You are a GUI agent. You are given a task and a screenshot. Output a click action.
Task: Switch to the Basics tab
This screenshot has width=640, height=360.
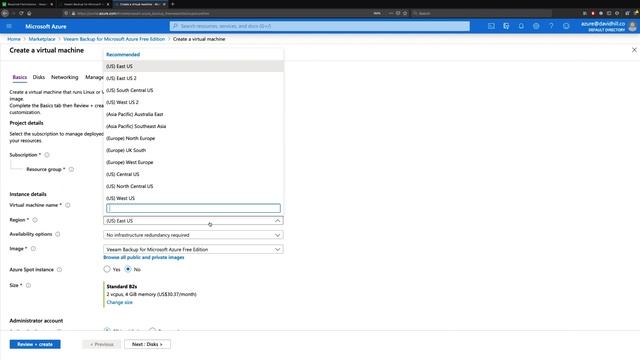[x=20, y=77]
